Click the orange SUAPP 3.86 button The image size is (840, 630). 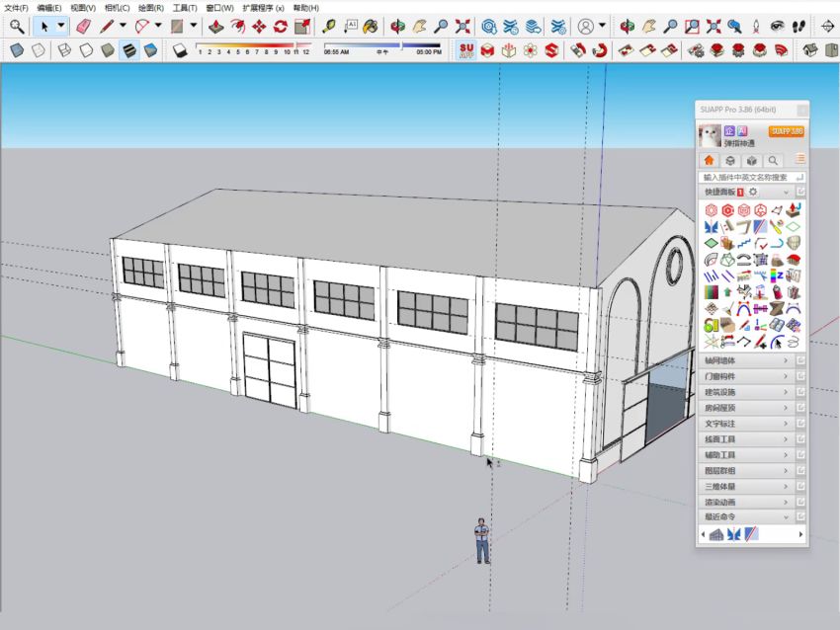point(787,131)
